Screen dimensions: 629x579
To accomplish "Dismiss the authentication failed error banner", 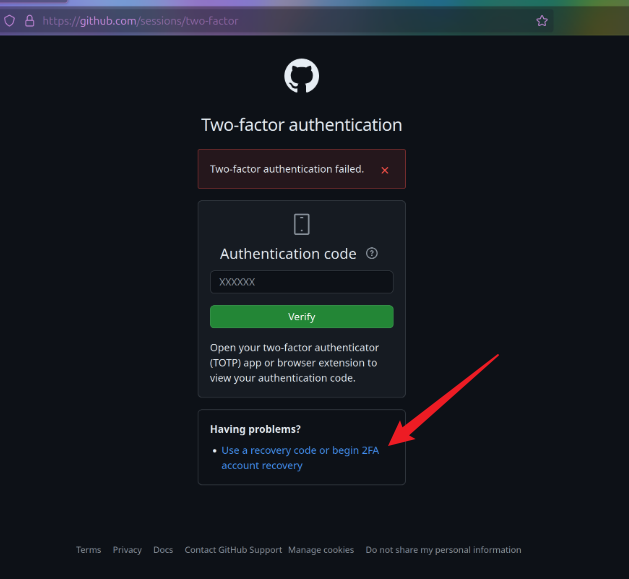I will 385,170.
